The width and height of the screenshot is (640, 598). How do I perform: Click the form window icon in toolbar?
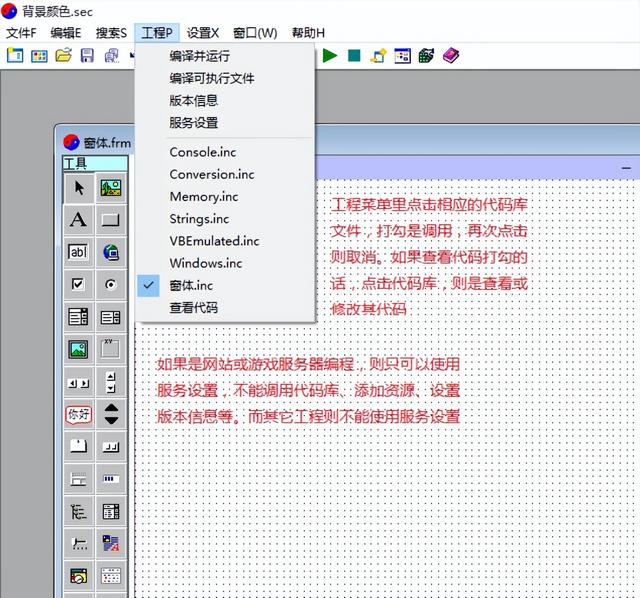pos(402,56)
